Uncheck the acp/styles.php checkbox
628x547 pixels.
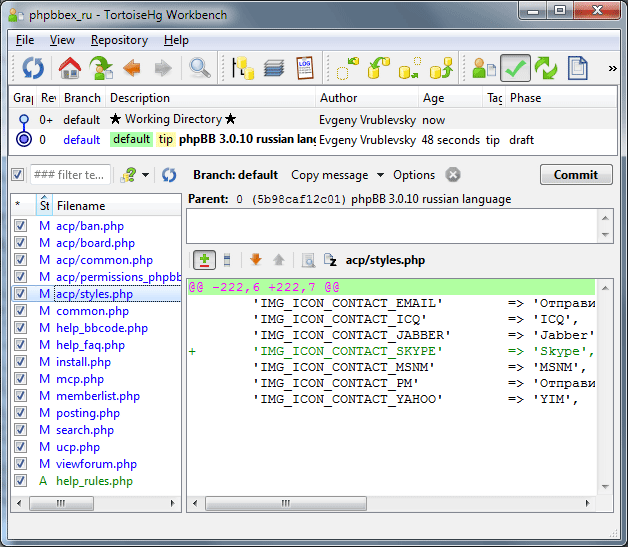[20, 294]
